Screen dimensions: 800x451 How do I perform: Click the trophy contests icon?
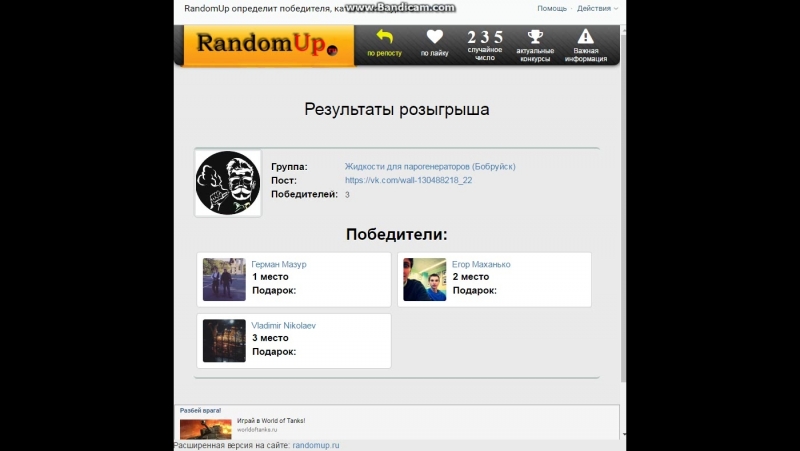click(x=535, y=36)
